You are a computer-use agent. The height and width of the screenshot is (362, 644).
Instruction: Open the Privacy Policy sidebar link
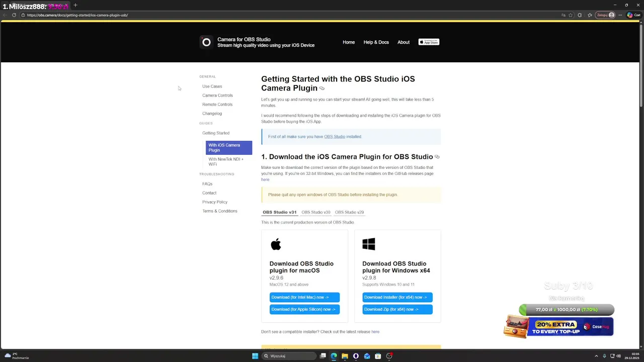[x=215, y=202]
